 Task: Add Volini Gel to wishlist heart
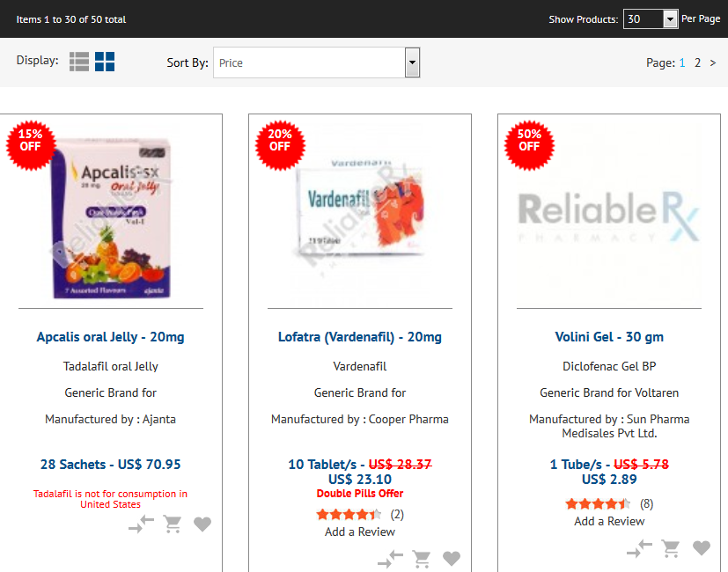point(701,548)
